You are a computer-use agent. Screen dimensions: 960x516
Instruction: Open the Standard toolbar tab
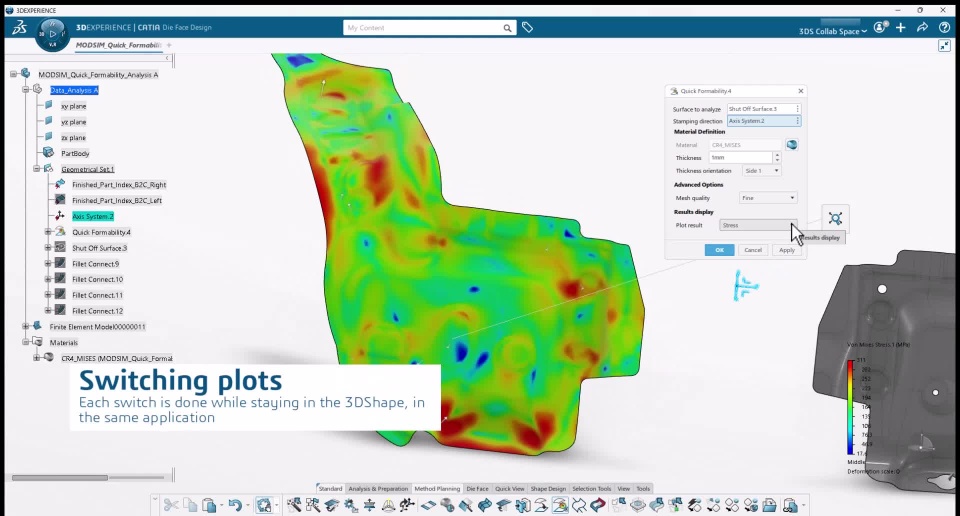pyautogui.click(x=330, y=488)
